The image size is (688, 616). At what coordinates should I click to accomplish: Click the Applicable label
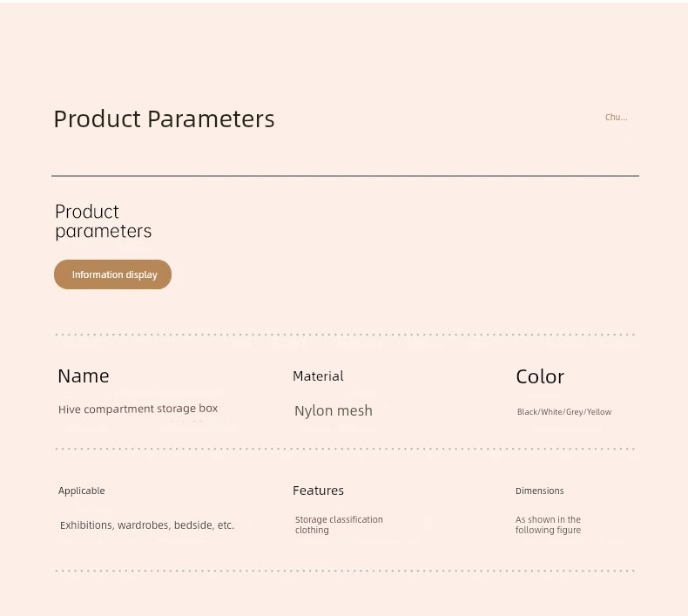[82, 491]
